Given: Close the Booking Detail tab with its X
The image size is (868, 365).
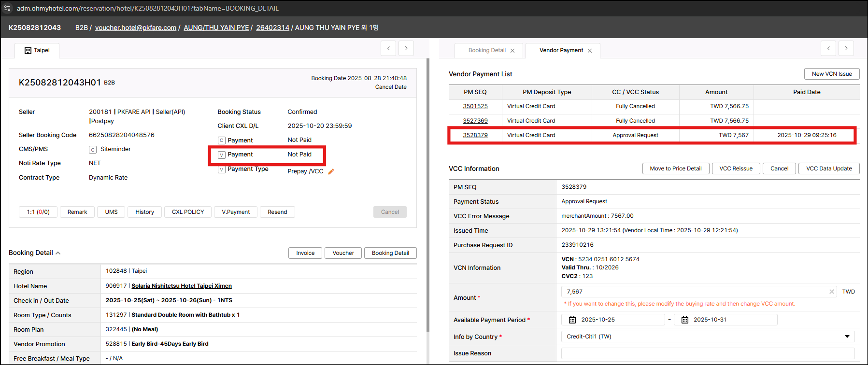Looking at the screenshot, I should tap(512, 51).
